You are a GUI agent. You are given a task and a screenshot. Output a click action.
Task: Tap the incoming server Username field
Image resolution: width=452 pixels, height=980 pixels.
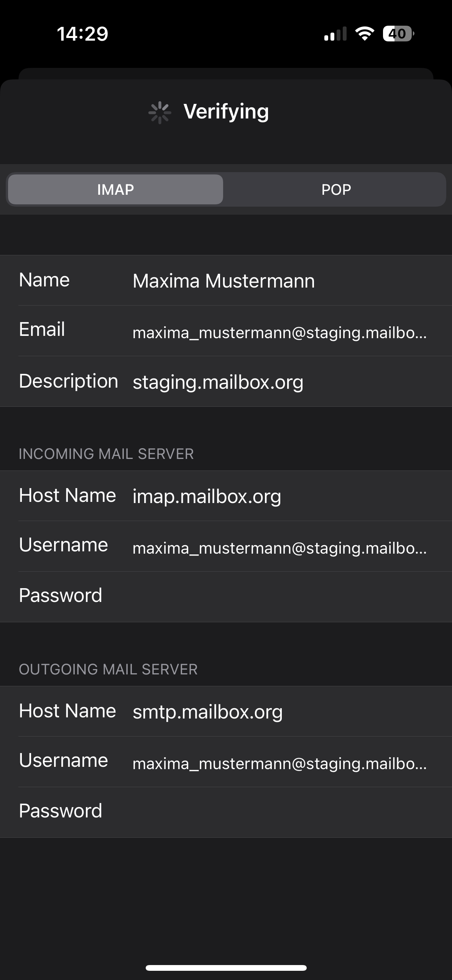click(226, 546)
